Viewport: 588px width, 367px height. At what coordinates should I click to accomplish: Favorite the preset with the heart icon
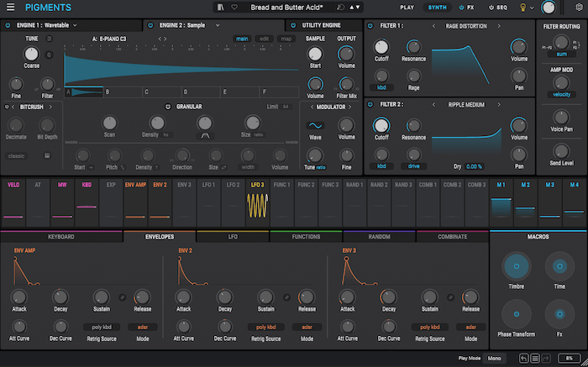click(x=233, y=8)
